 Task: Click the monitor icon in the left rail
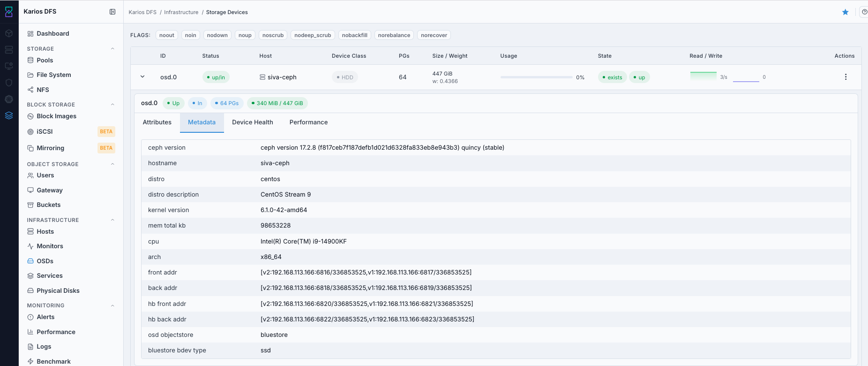click(x=9, y=66)
